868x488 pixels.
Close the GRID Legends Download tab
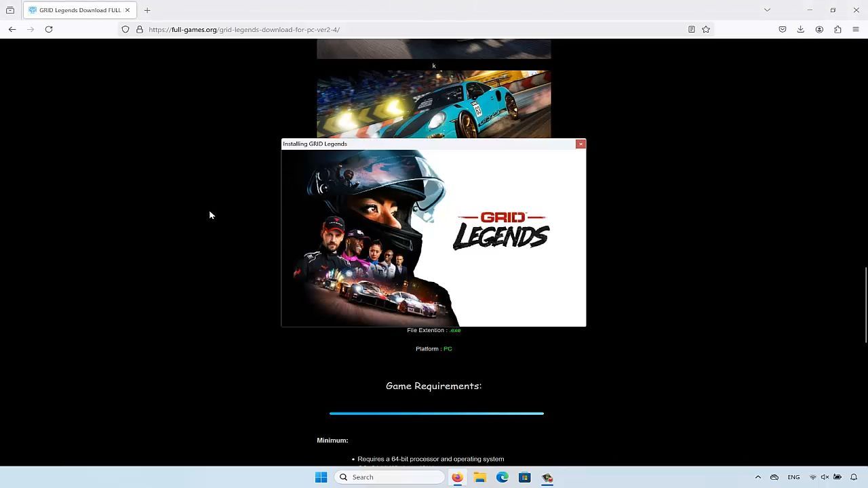pyautogui.click(x=127, y=10)
